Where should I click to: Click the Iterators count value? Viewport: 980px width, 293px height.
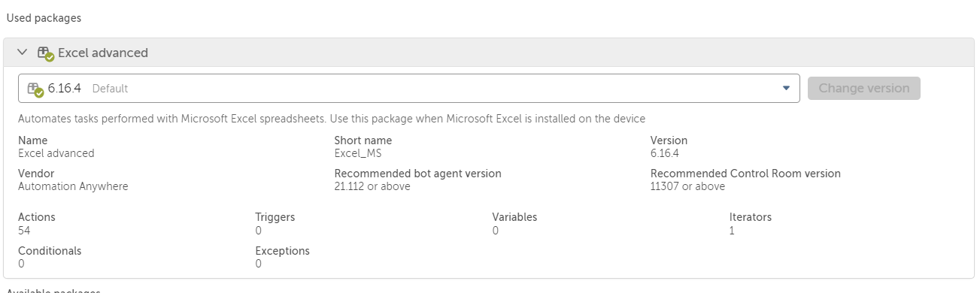tap(732, 231)
